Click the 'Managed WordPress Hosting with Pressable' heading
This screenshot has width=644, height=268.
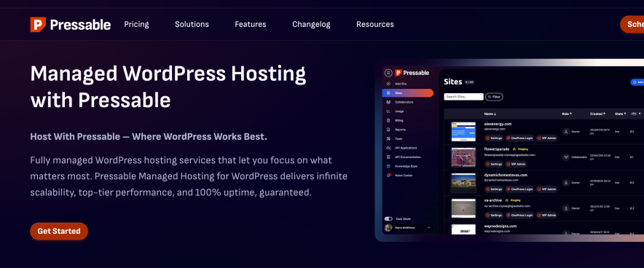click(x=168, y=87)
